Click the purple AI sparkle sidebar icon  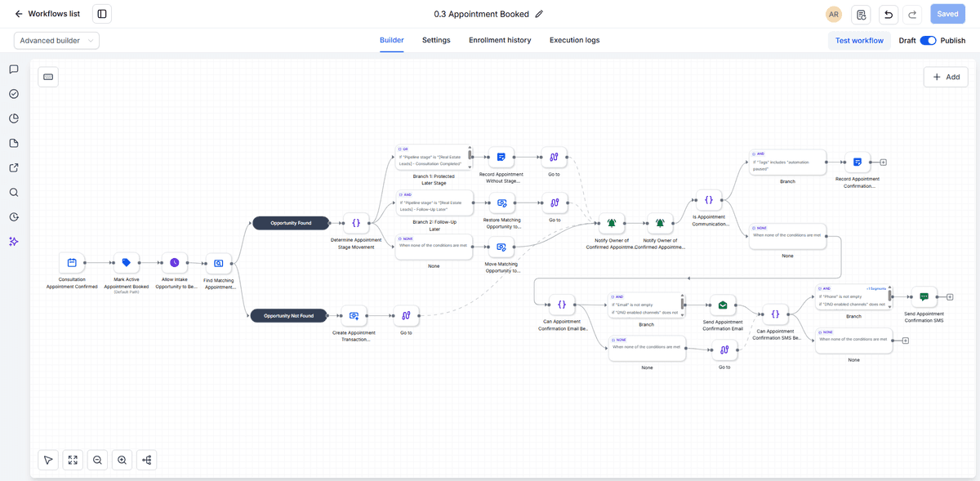(14, 242)
